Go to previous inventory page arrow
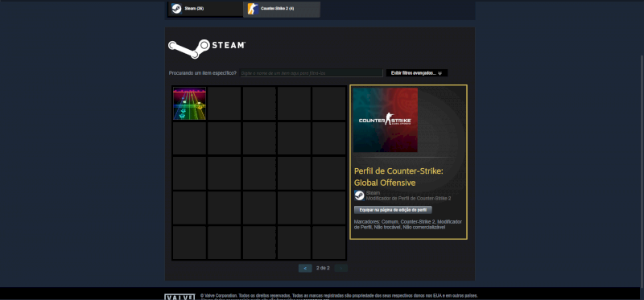644x300 pixels. (305, 269)
